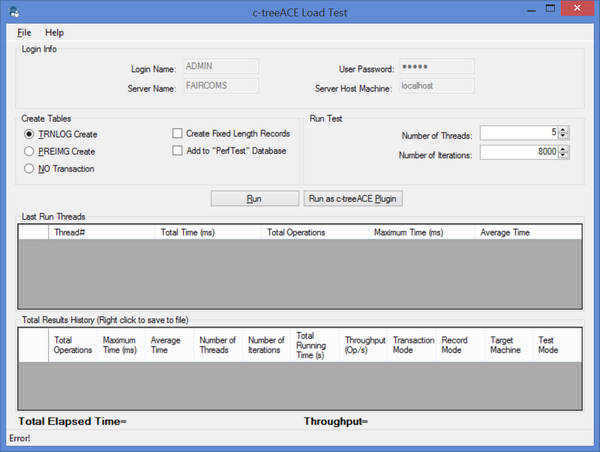Check Add to "PerfTest" Database
This screenshot has height=452, width=600.
click(178, 150)
